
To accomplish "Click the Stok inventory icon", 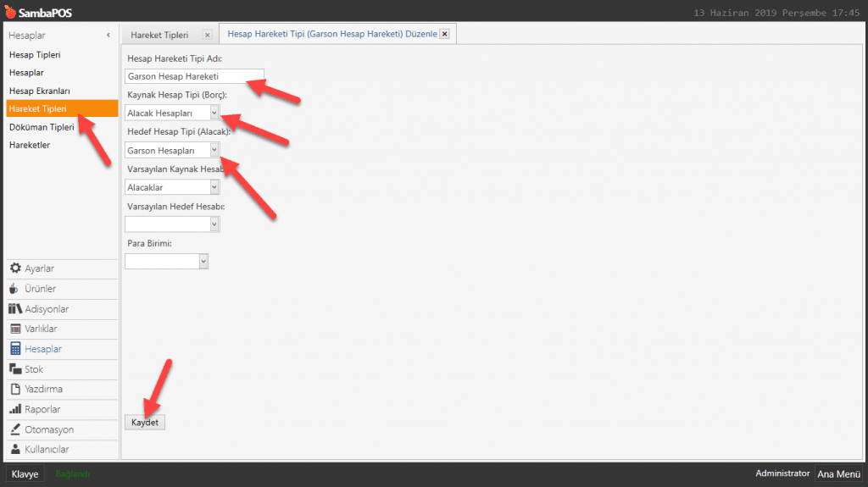I will tap(15, 369).
